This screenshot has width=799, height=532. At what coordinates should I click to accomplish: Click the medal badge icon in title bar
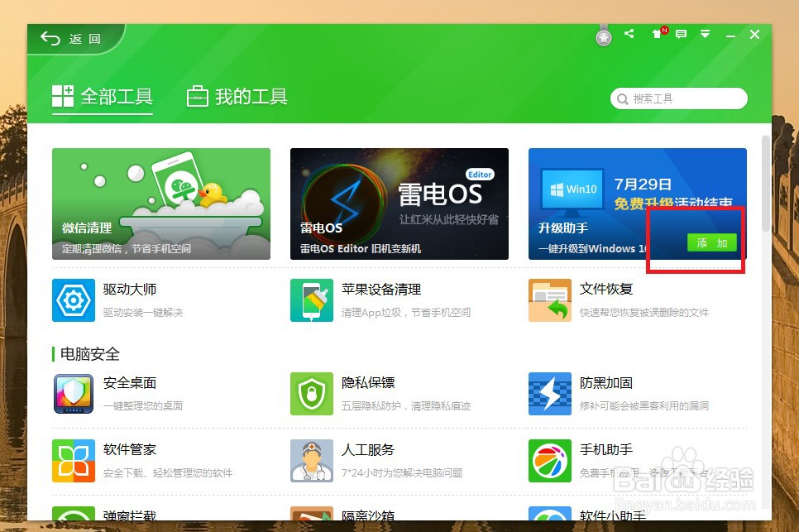point(604,36)
